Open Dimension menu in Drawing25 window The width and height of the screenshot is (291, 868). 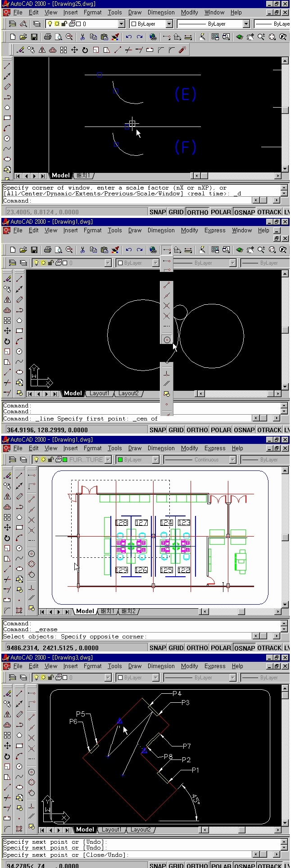(x=161, y=13)
